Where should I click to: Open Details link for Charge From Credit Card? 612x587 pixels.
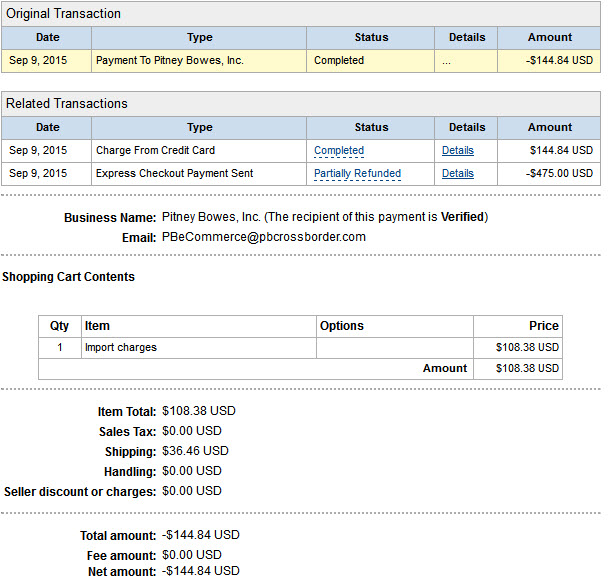457,150
